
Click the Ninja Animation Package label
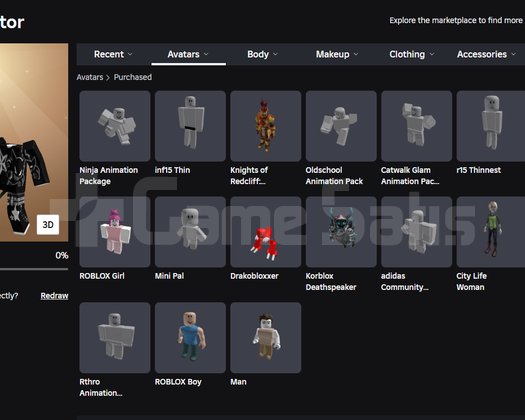point(108,176)
